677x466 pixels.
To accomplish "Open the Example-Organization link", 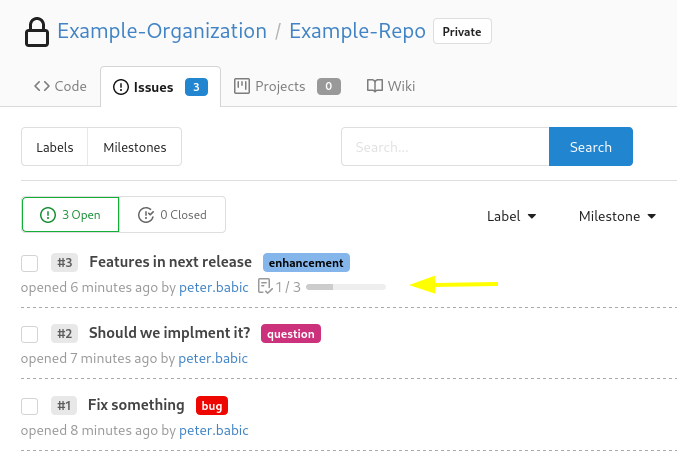I will pos(162,31).
